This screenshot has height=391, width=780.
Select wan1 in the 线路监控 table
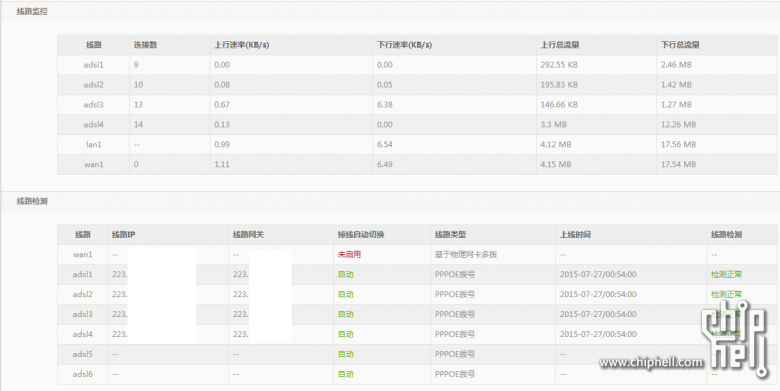94,164
